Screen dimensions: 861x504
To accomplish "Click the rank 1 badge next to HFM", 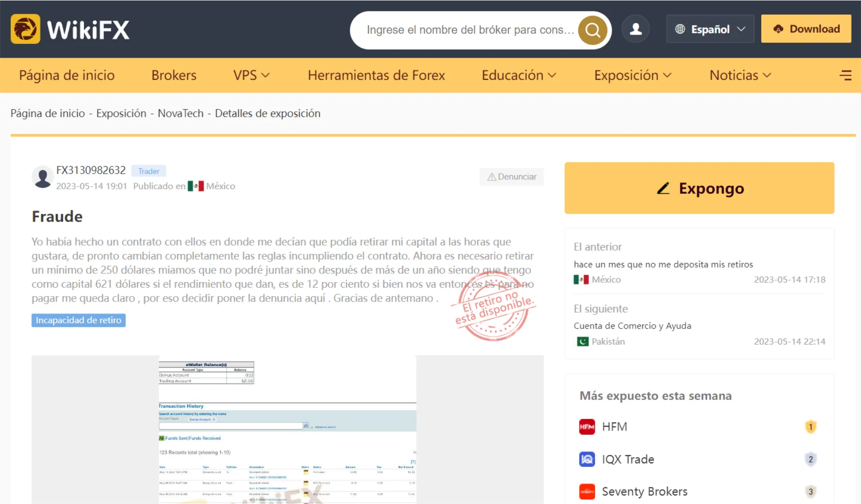I will click(x=810, y=427).
